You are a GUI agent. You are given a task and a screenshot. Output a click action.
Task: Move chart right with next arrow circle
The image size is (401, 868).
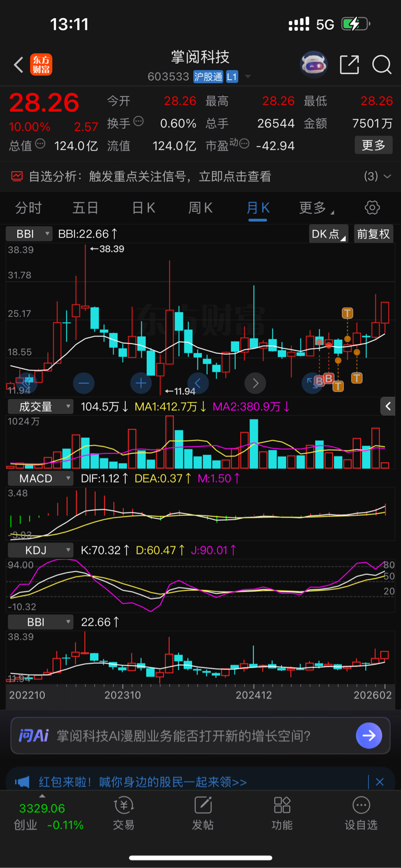[255, 383]
